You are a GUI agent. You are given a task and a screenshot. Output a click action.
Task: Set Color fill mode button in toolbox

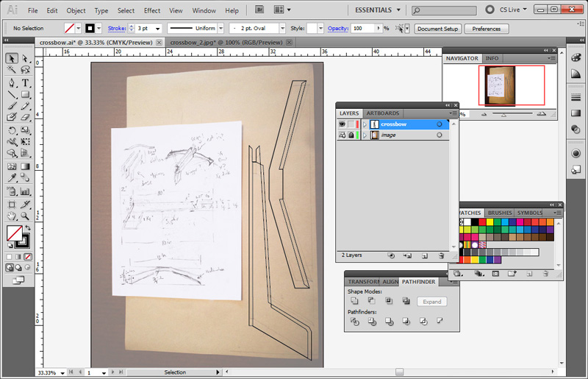(x=9, y=257)
